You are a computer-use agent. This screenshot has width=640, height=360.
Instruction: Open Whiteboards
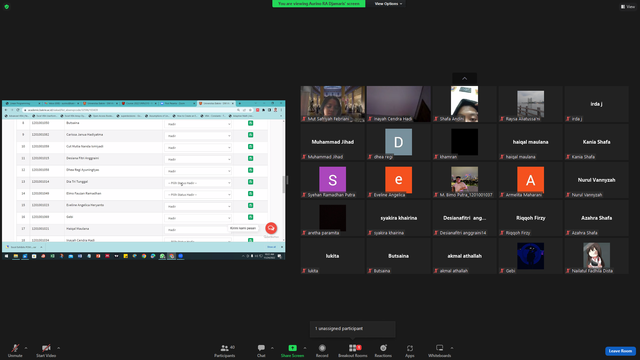click(x=440, y=351)
